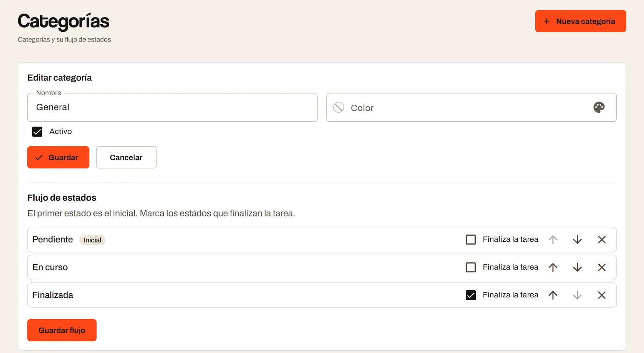The width and height of the screenshot is (644, 353).
Task: Remove the Pendiente state
Action: point(602,240)
